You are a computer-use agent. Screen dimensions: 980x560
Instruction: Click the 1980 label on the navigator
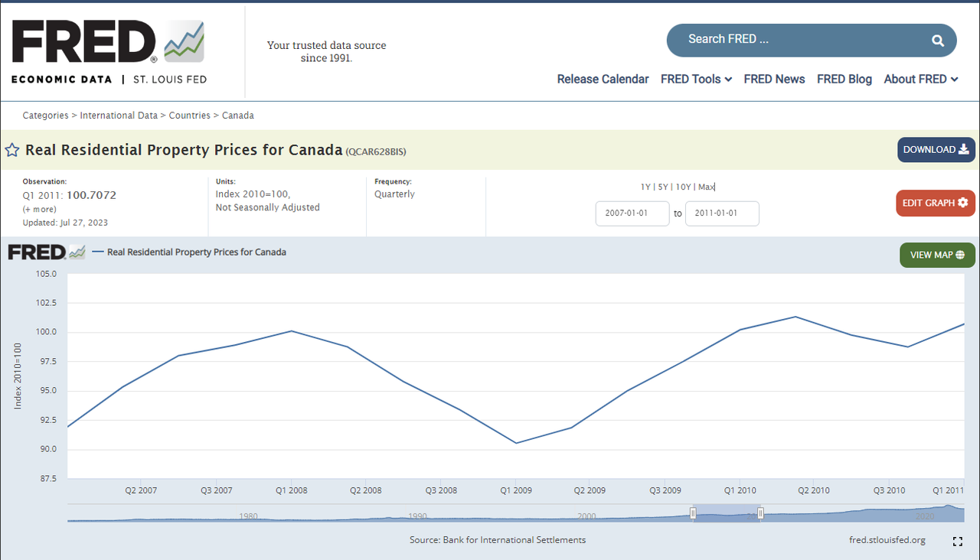[x=248, y=516]
